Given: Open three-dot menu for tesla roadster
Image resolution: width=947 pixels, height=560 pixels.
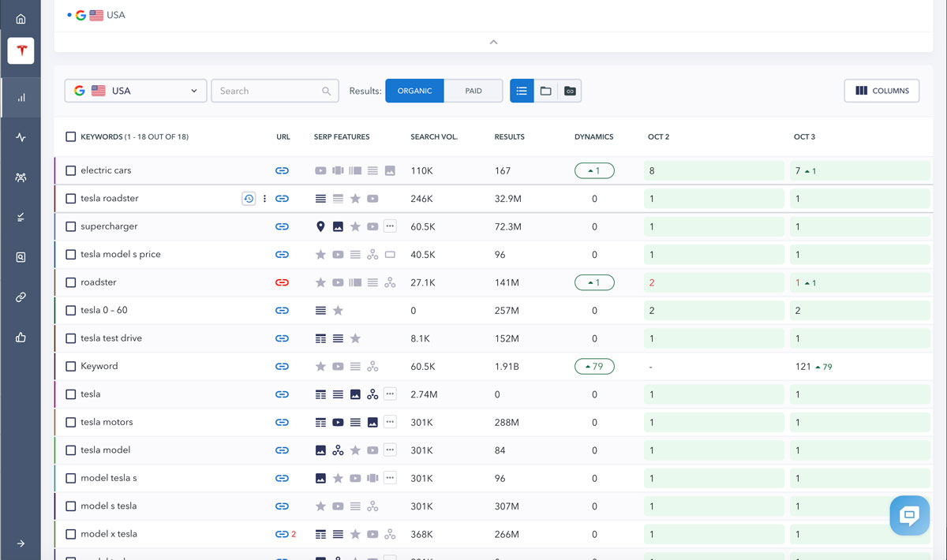Looking at the screenshot, I should [265, 199].
